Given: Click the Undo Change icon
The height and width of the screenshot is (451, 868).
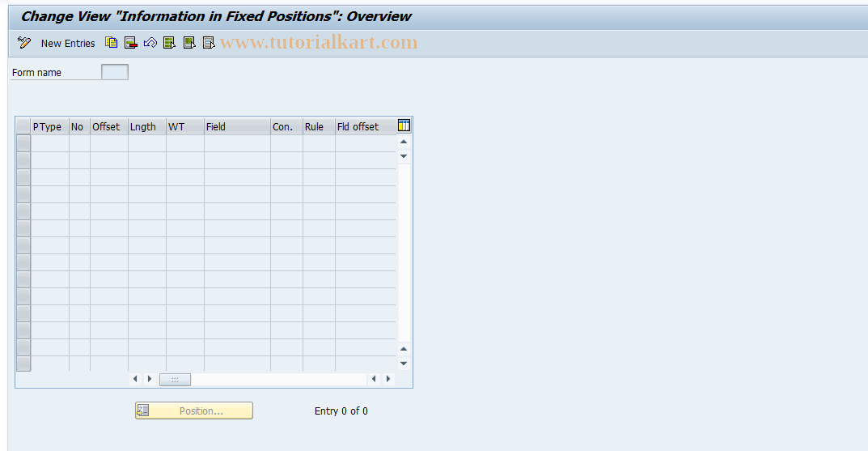Looking at the screenshot, I should [150, 43].
